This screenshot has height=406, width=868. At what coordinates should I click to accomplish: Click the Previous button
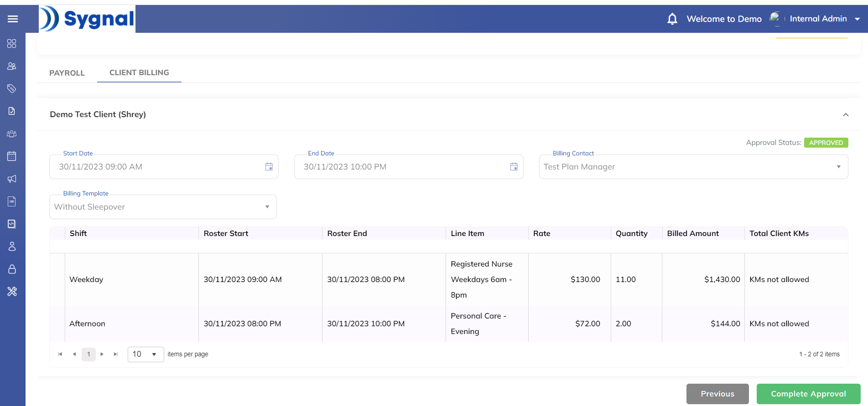[x=717, y=394]
